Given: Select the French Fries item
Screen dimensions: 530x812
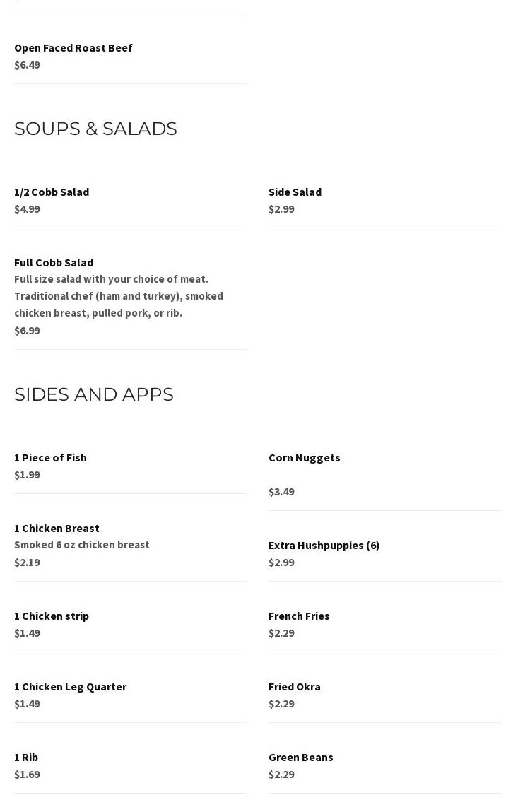Looking at the screenshot, I should 299,616.
